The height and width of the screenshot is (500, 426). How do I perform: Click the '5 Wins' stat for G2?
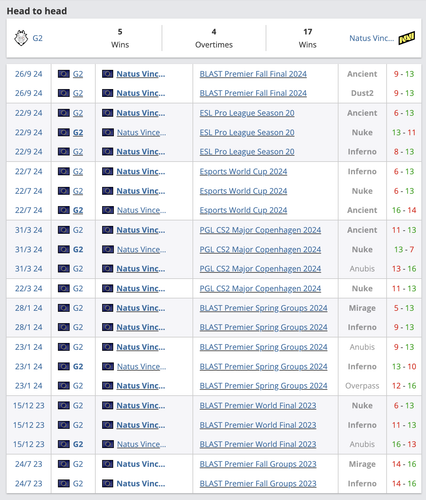point(120,38)
